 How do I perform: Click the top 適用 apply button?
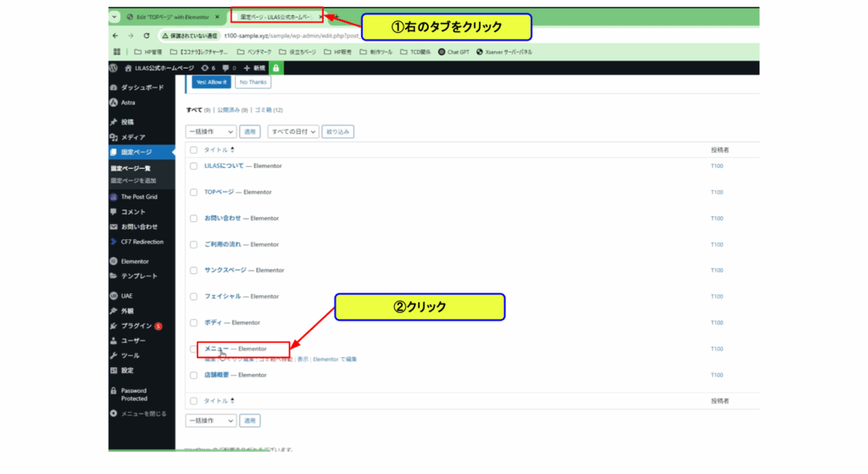[250, 131]
